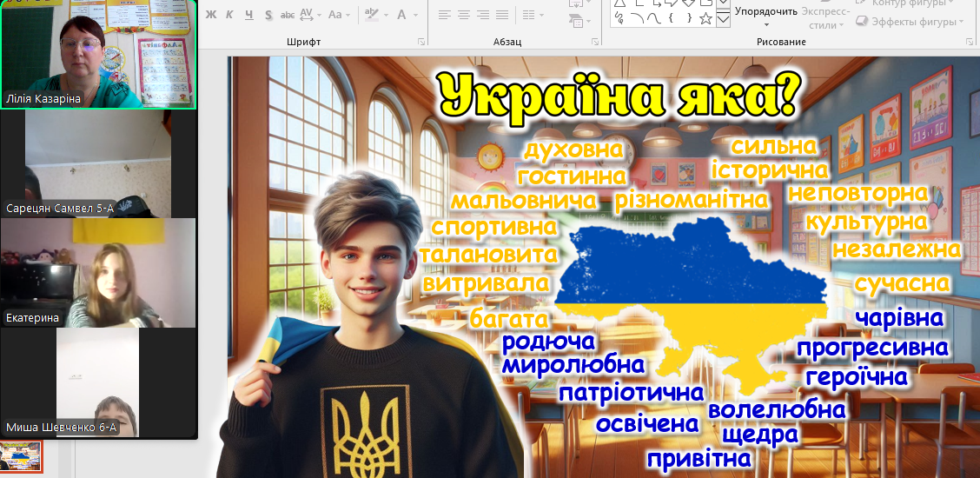Click the word щедра on slide

tap(760, 435)
